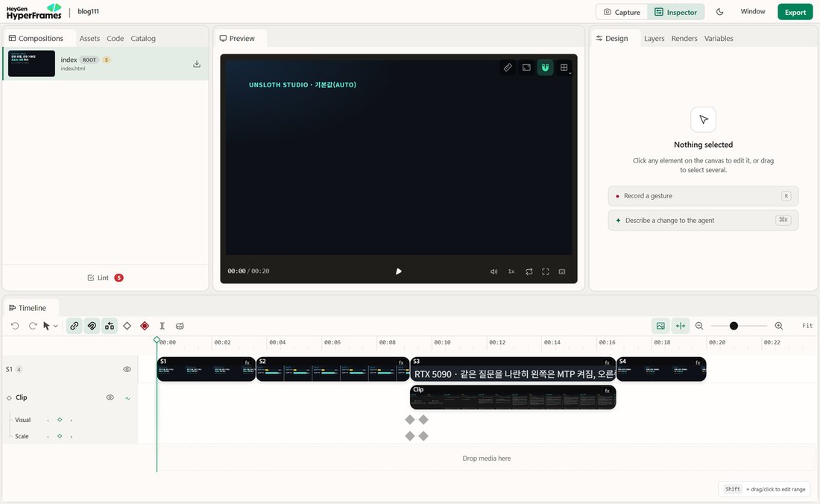Toggle captions icon in player
This screenshot has height=504, width=820.
(x=562, y=271)
